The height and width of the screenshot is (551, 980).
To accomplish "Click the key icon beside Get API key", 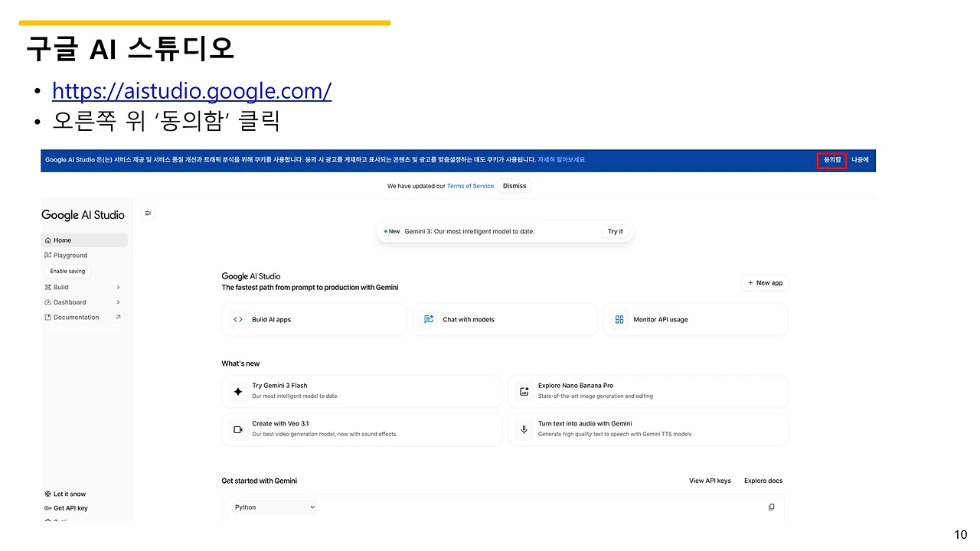I will coord(47,508).
